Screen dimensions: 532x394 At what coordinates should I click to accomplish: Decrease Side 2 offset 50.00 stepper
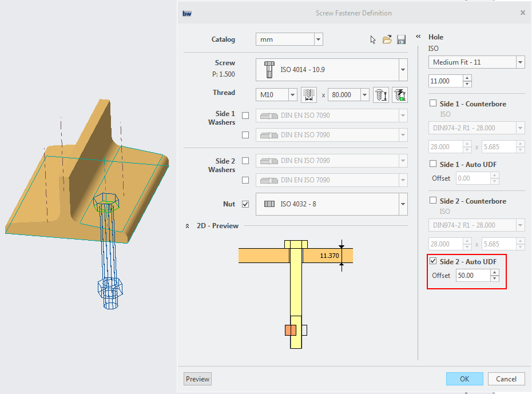pos(495,278)
